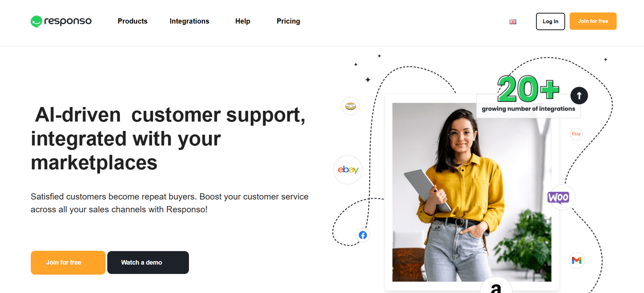
Task: Click the orange Join for free hero button
Action: tap(68, 263)
